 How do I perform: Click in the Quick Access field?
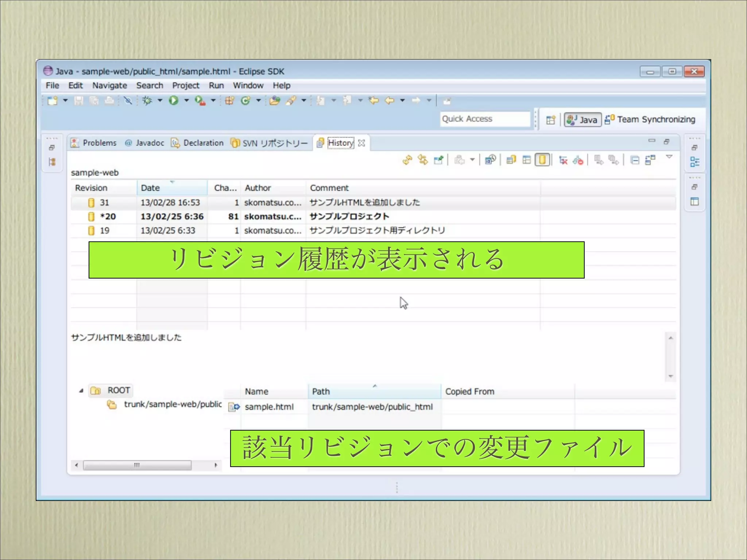485,119
